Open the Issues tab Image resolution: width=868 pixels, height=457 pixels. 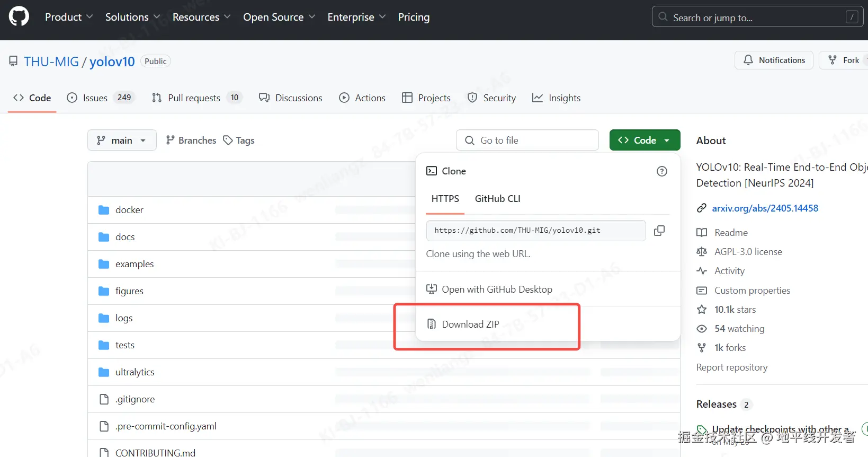coord(101,98)
